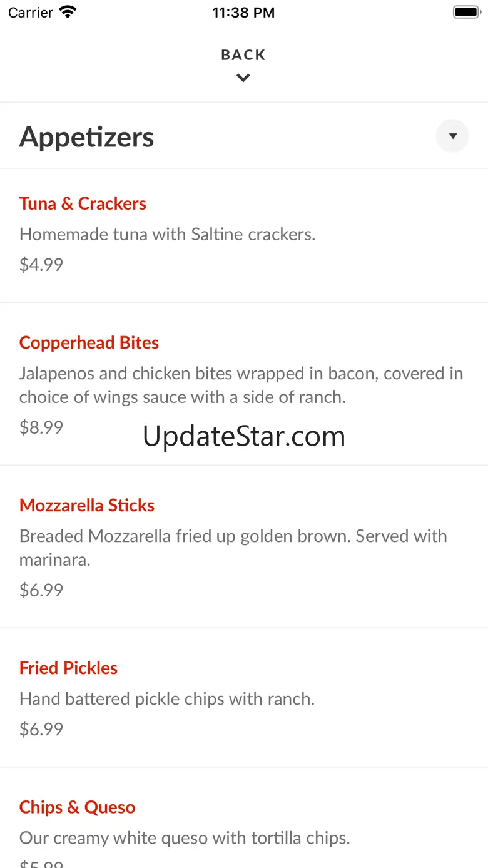Open the Appetizers category dropdown arrow
Viewport: 488px width, 868px height.
[452, 136]
